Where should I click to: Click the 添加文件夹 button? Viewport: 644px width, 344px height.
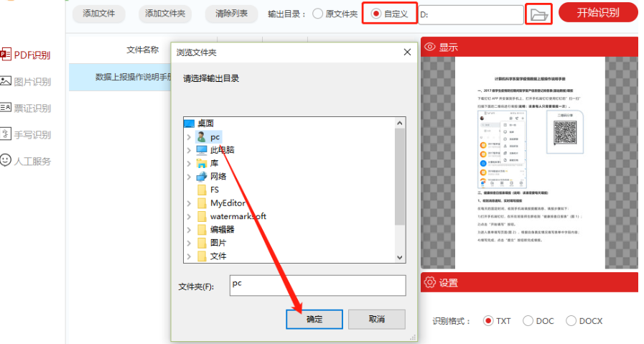(165, 14)
